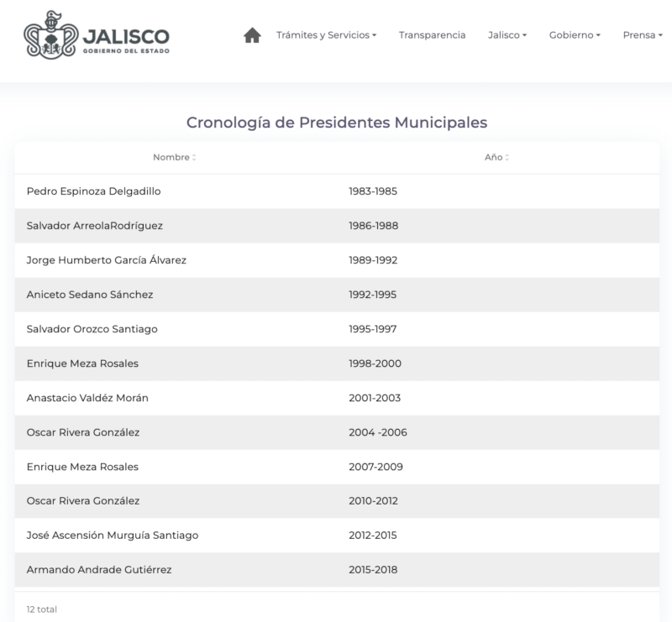Select the Aniceto Sedano Sánchez row

coord(90,295)
